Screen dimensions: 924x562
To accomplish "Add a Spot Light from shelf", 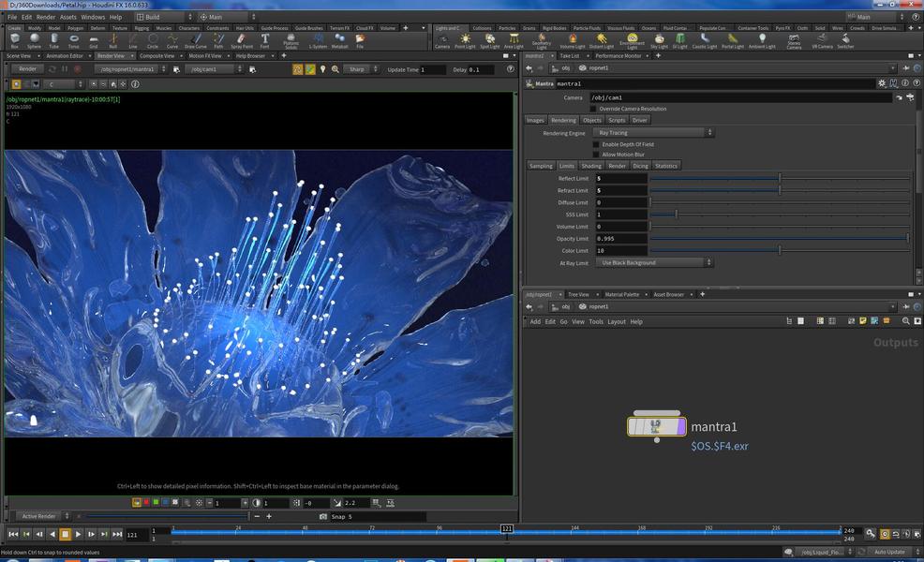I will tap(490, 40).
